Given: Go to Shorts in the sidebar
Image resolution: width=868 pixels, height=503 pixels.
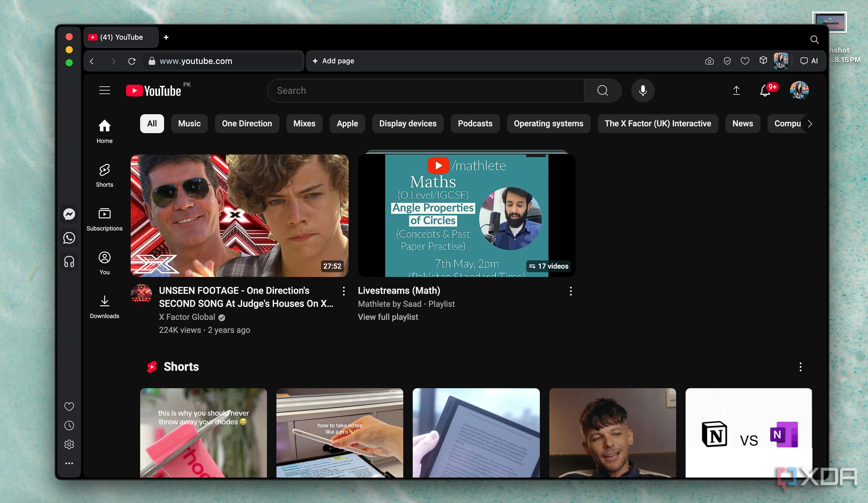Looking at the screenshot, I should [x=104, y=175].
